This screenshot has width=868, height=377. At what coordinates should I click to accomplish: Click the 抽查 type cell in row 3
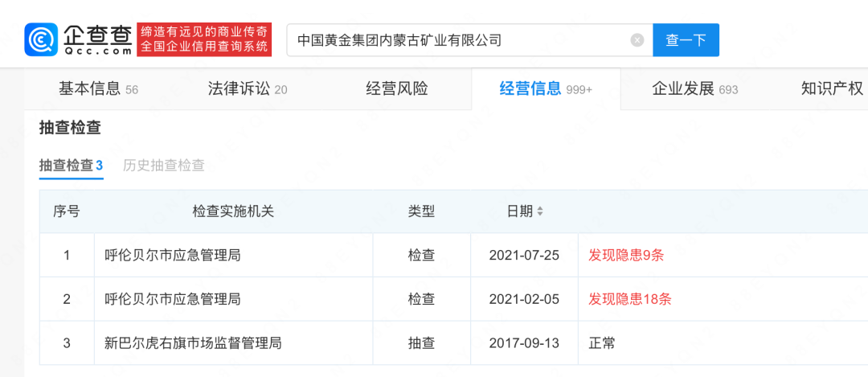(422, 343)
